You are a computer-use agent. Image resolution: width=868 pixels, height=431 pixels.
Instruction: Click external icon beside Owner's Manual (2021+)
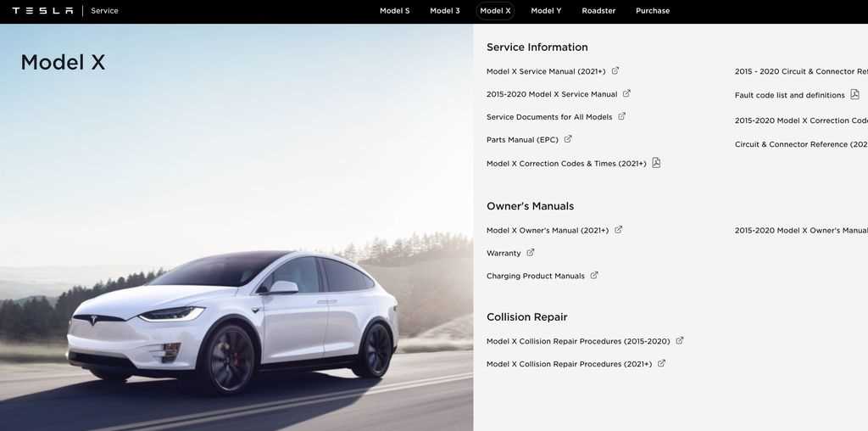(618, 230)
